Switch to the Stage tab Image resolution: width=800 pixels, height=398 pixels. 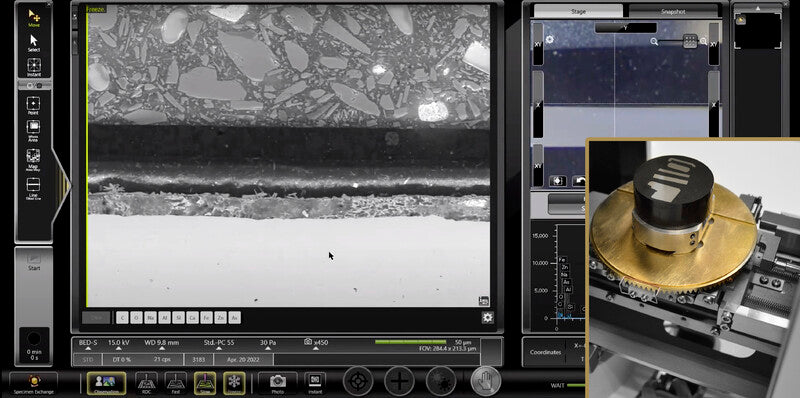tap(578, 11)
